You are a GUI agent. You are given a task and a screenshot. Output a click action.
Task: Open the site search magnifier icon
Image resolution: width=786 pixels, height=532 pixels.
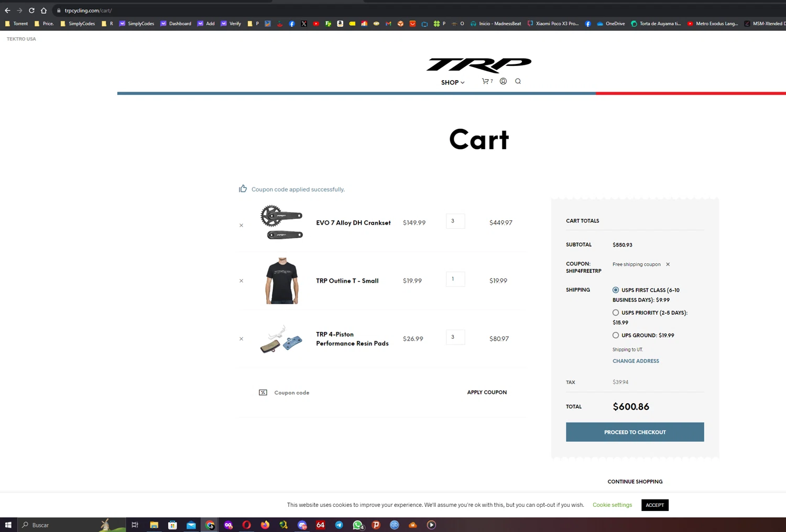tap(518, 81)
